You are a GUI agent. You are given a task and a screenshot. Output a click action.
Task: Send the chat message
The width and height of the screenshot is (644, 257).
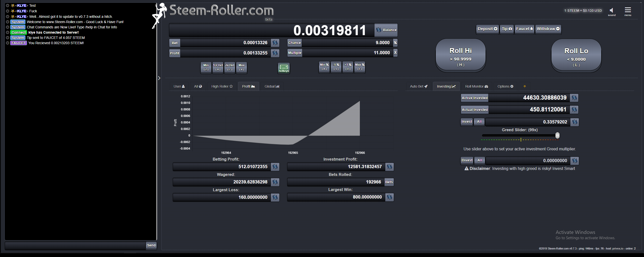click(151, 245)
